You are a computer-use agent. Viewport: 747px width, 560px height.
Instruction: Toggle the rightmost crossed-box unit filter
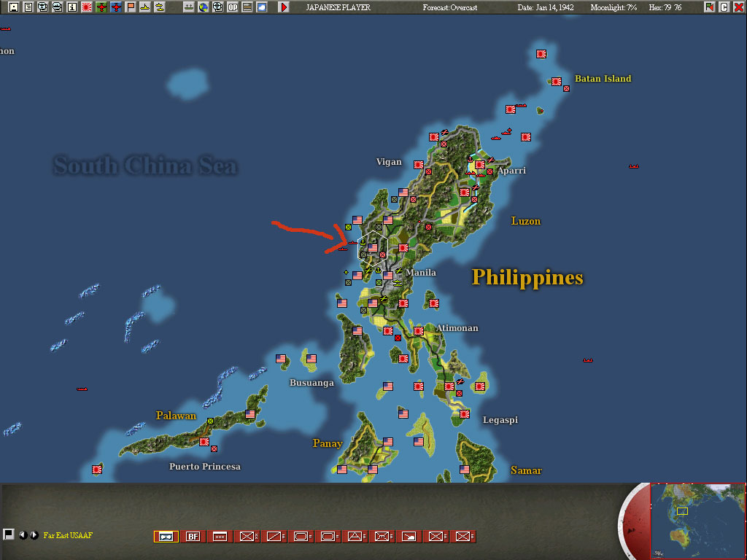pos(465,537)
